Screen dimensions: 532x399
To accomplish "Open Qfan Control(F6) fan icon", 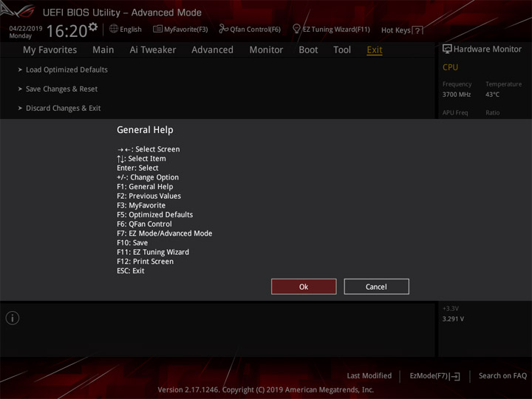I will [224, 29].
